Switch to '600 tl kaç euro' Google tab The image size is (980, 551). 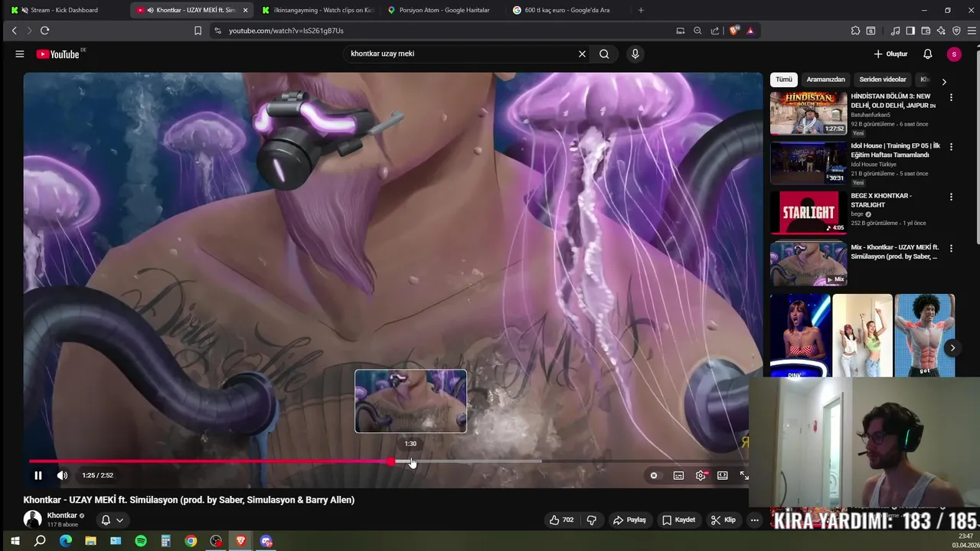(567, 10)
